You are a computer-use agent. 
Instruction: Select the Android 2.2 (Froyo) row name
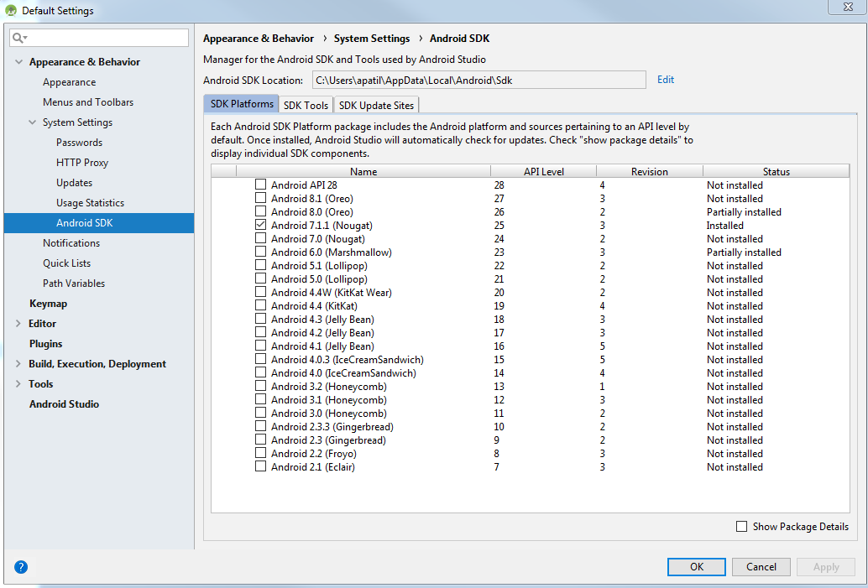point(313,453)
